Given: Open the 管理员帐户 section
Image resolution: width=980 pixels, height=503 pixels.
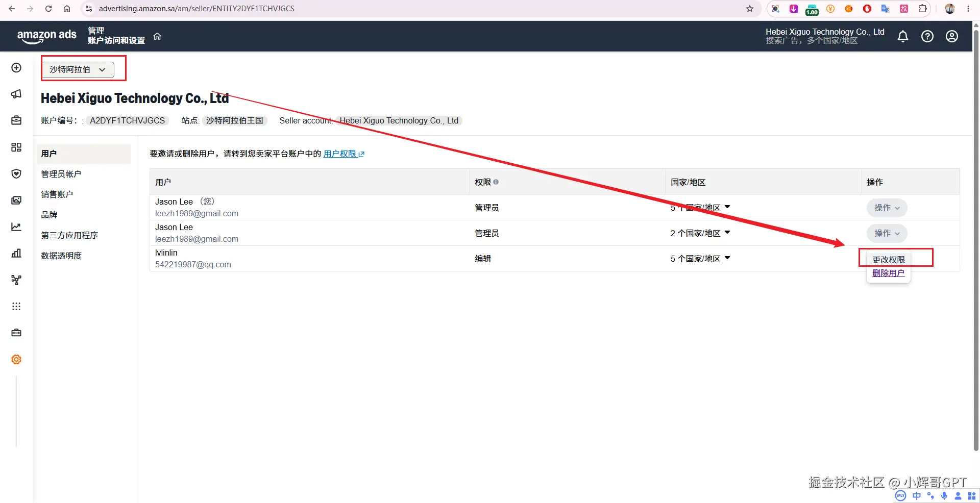Looking at the screenshot, I should pos(61,174).
